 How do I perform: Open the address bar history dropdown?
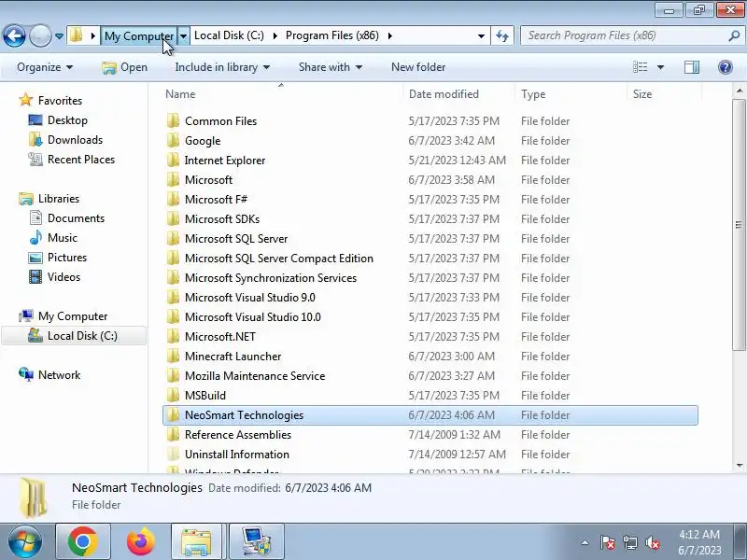481,35
